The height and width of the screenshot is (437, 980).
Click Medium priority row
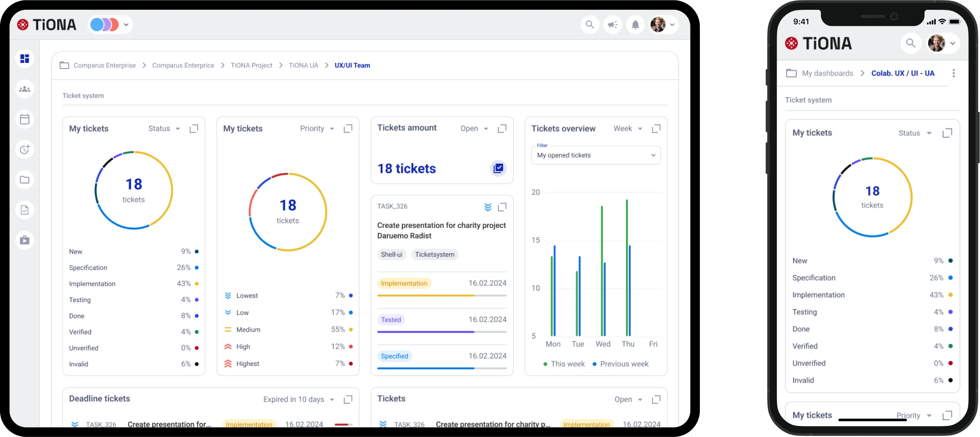coord(288,330)
